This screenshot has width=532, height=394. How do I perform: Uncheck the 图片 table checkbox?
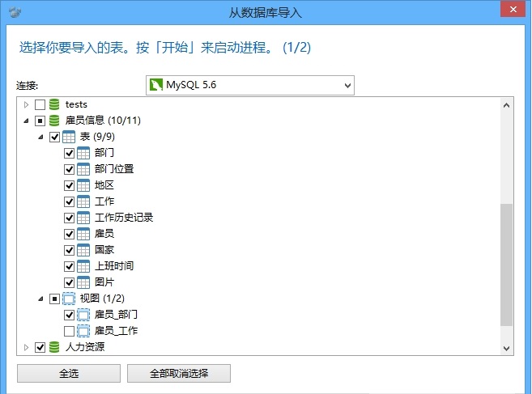(69, 282)
